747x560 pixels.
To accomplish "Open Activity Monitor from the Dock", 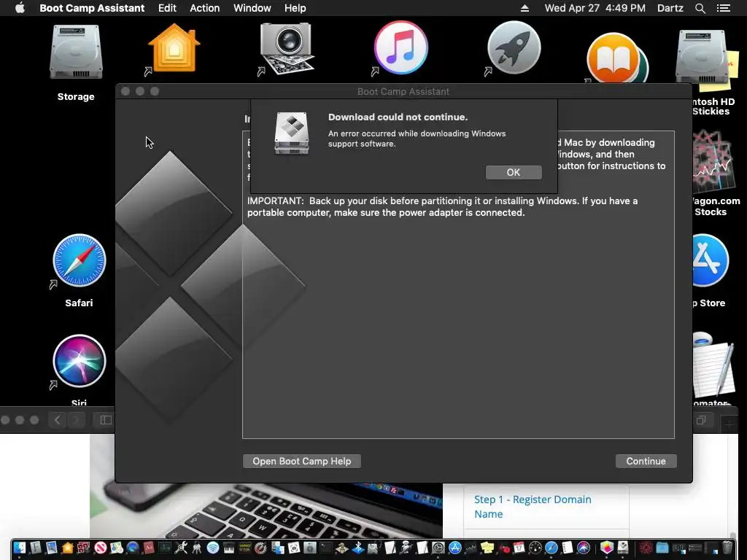I will point(164,548).
